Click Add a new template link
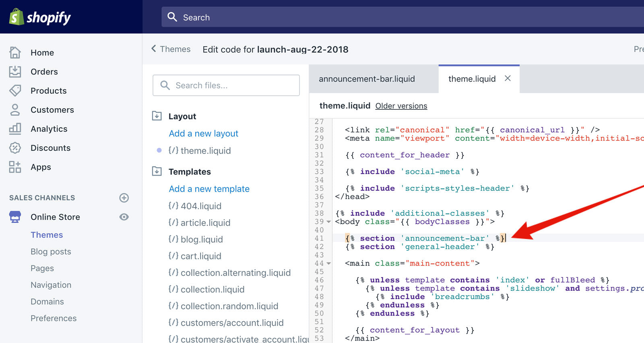Image resolution: width=644 pixels, height=343 pixels. pyautogui.click(x=209, y=189)
